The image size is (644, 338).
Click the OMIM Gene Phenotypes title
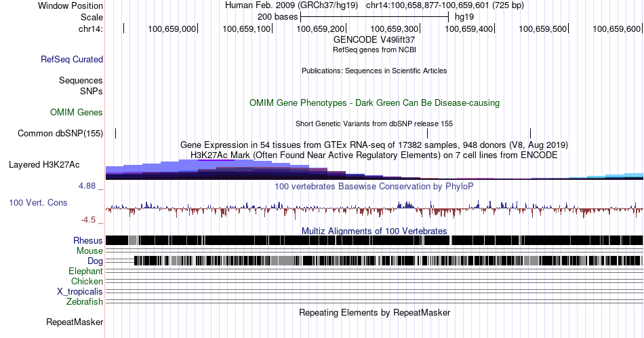(x=374, y=102)
